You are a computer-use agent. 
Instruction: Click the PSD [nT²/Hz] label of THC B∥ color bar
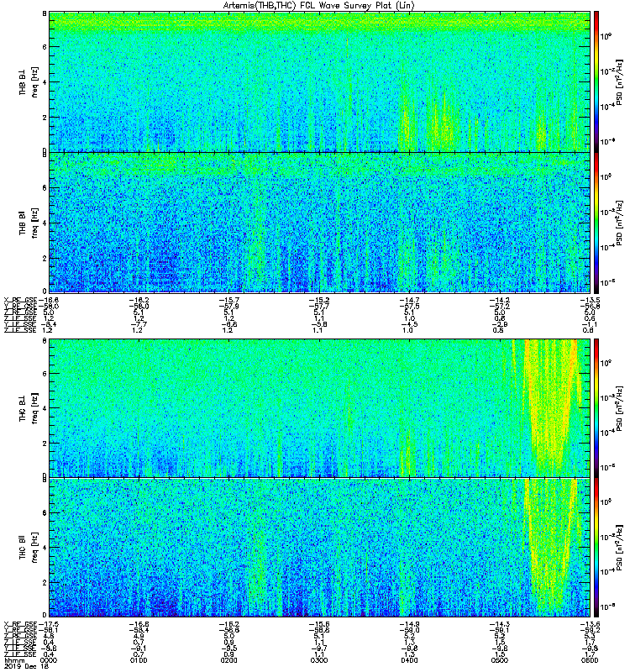coord(619,548)
